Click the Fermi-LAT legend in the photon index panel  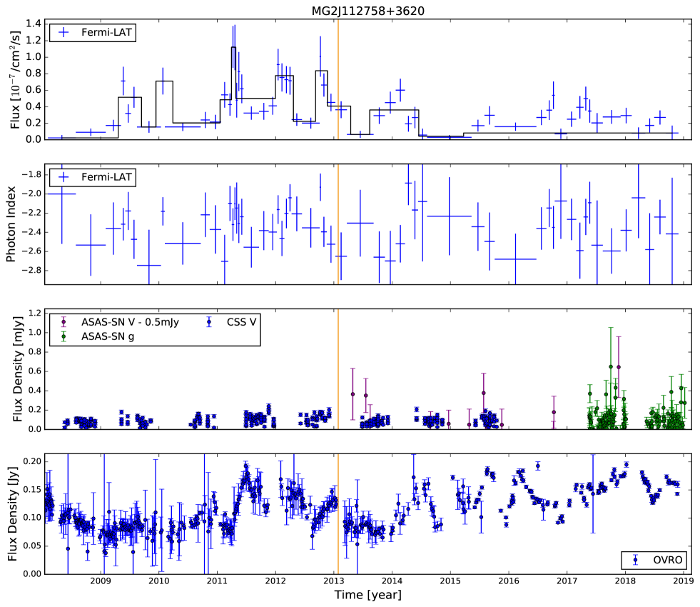click(x=93, y=177)
